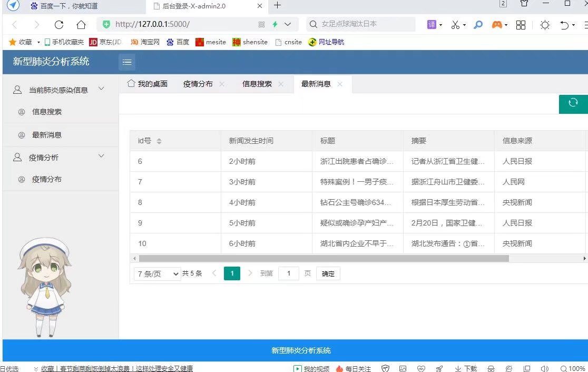Click the blue magnifier find icon
588x372 pixels.
478,25
